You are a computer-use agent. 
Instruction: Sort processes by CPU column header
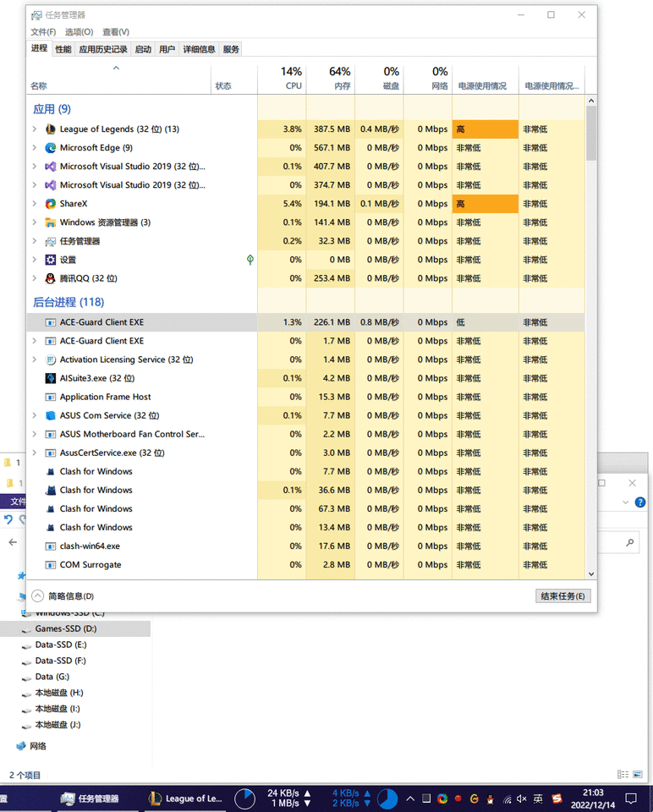click(x=282, y=78)
